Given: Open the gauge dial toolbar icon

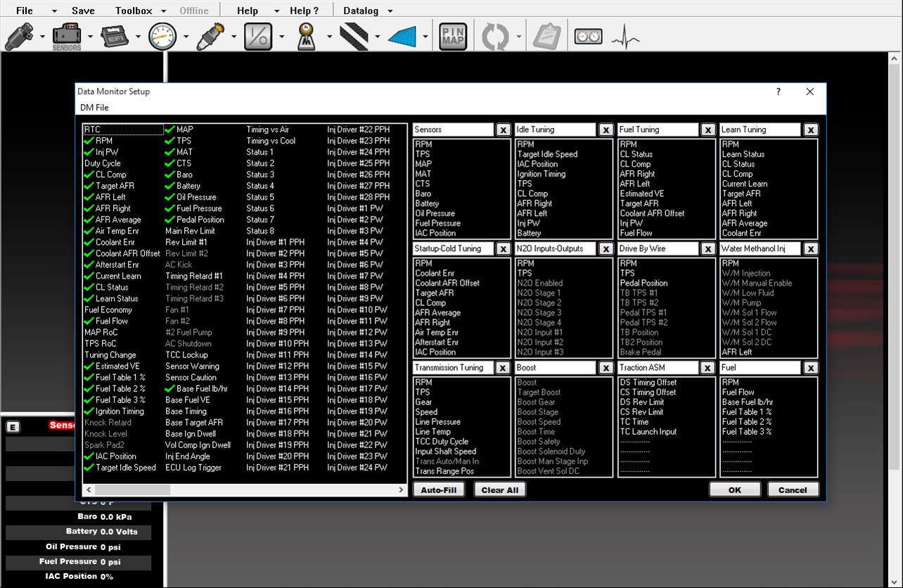Looking at the screenshot, I should [x=162, y=37].
